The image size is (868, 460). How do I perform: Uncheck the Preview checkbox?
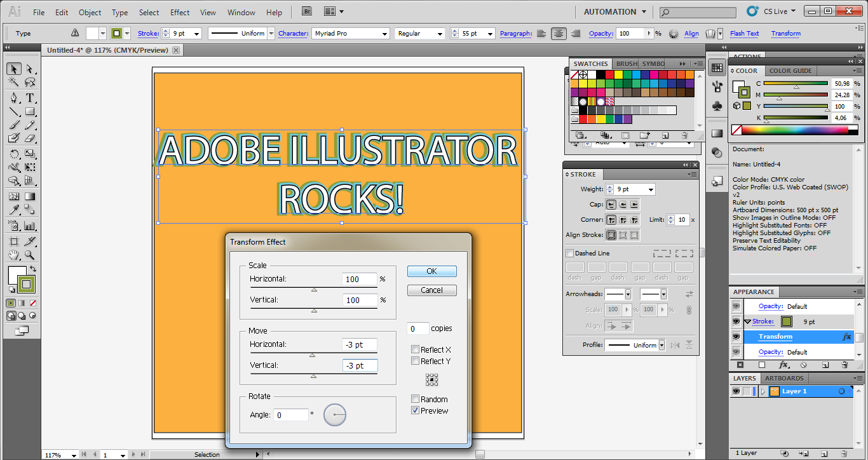click(x=415, y=410)
